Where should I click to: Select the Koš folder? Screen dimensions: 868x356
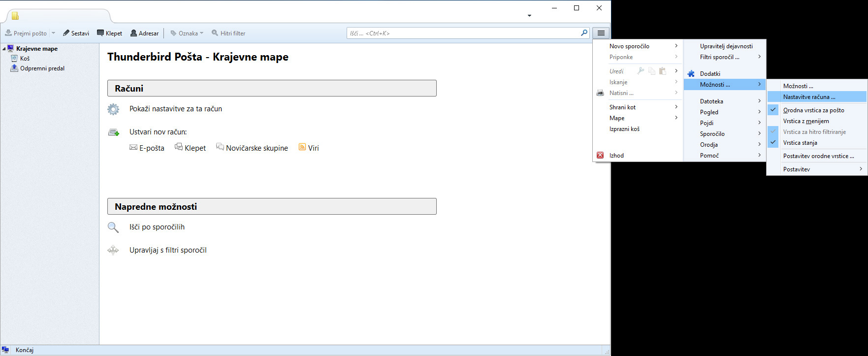coord(25,59)
